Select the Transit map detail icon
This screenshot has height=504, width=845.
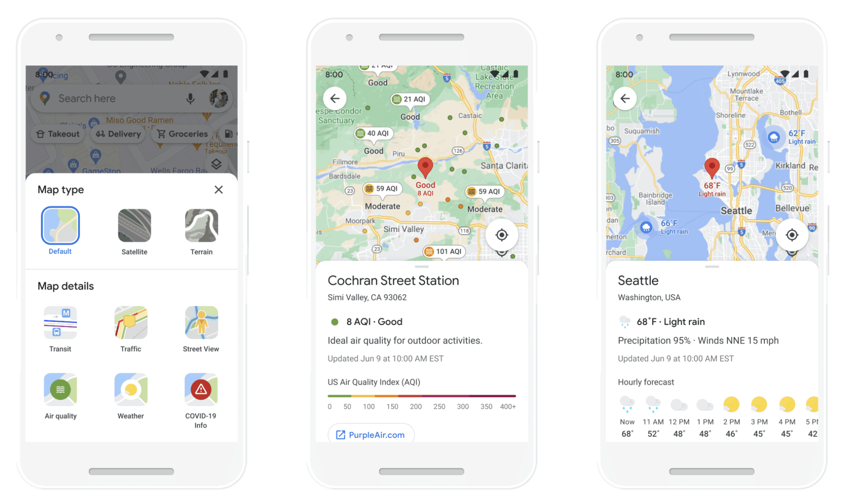pyautogui.click(x=60, y=321)
